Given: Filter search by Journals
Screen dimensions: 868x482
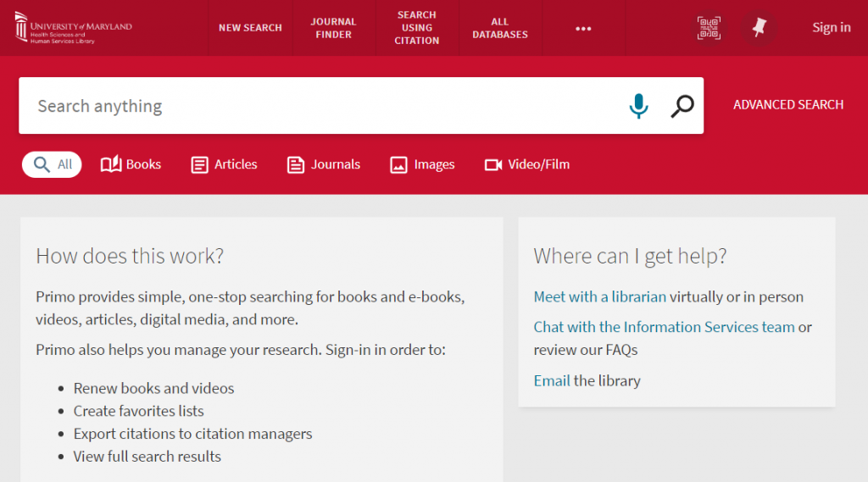Looking at the screenshot, I should [x=324, y=164].
